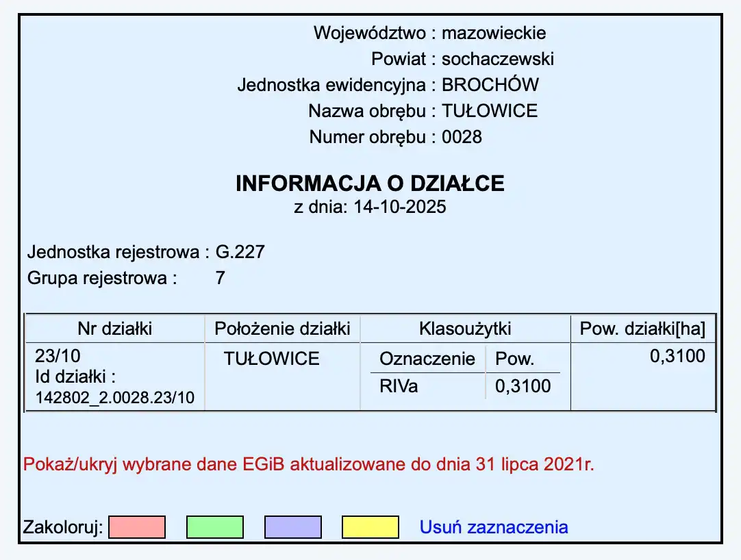Choose the lavender blue color swatch
The image size is (741, 560).
pyautogui.click(x=292, y=527)
